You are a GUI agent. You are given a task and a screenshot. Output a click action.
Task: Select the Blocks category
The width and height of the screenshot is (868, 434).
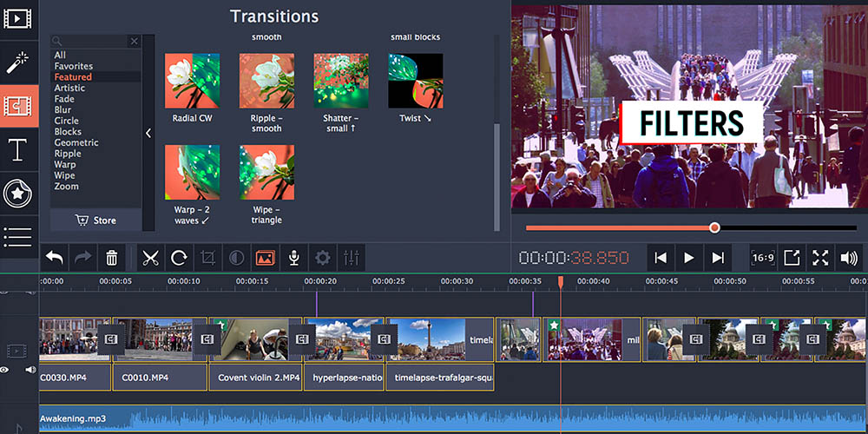[x=68, y=132]
